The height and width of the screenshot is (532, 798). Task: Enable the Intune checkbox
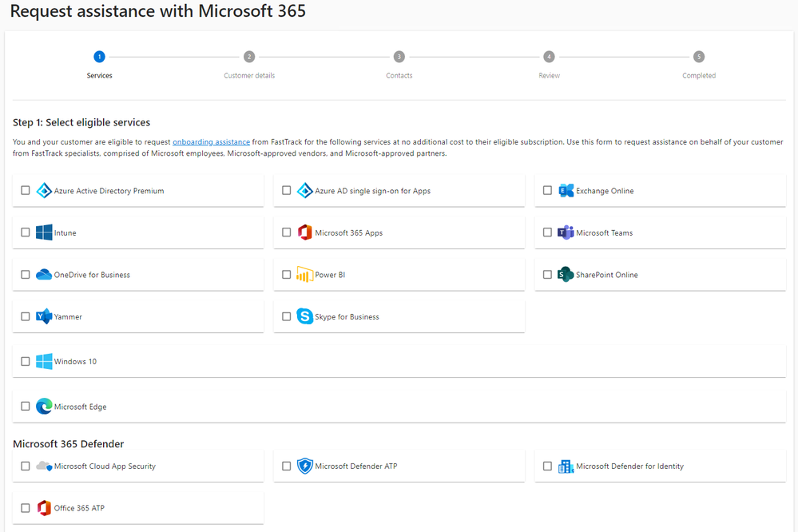[x=26, y=232]
